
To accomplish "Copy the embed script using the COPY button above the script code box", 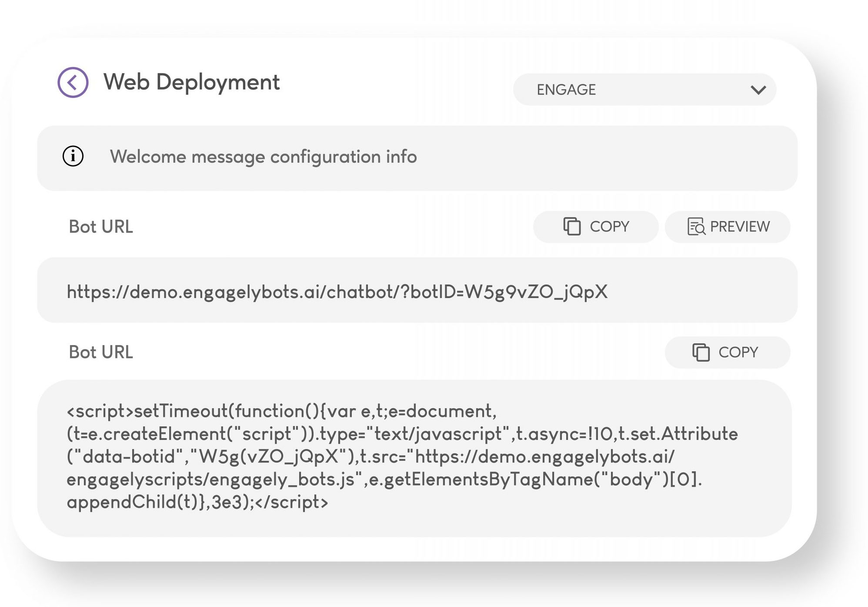I will point(728,352).
